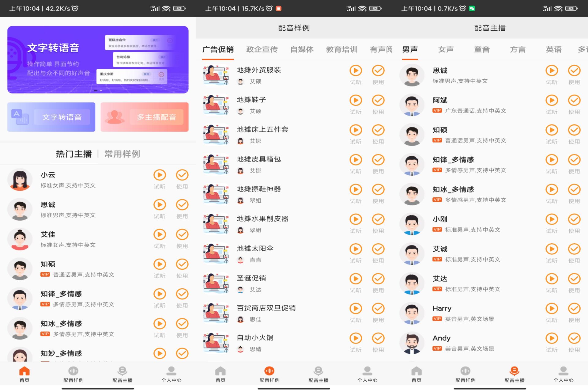Tap the use checkmark for 小云

click(x=182, y=175)
